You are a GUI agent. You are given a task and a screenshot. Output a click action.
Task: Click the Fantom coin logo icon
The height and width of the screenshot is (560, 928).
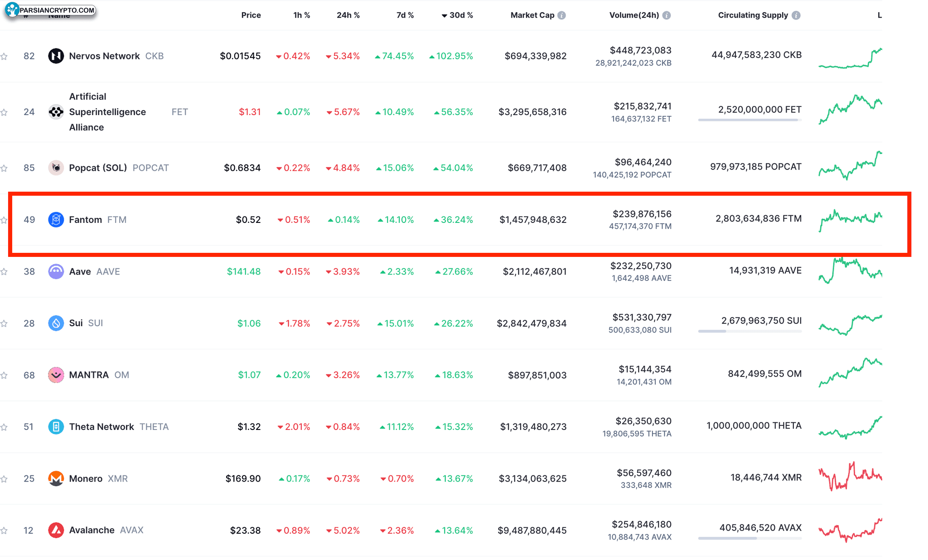[x=56, y=220]
